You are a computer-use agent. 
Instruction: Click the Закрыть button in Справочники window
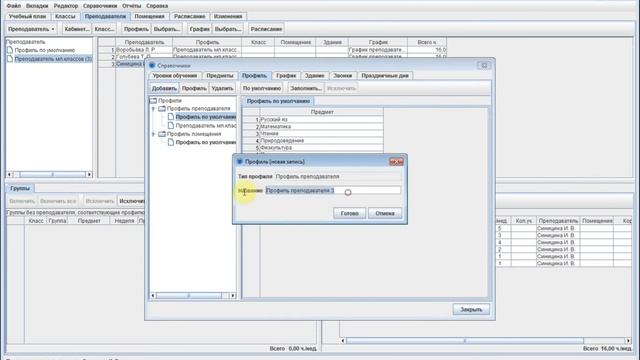(471, 309)
